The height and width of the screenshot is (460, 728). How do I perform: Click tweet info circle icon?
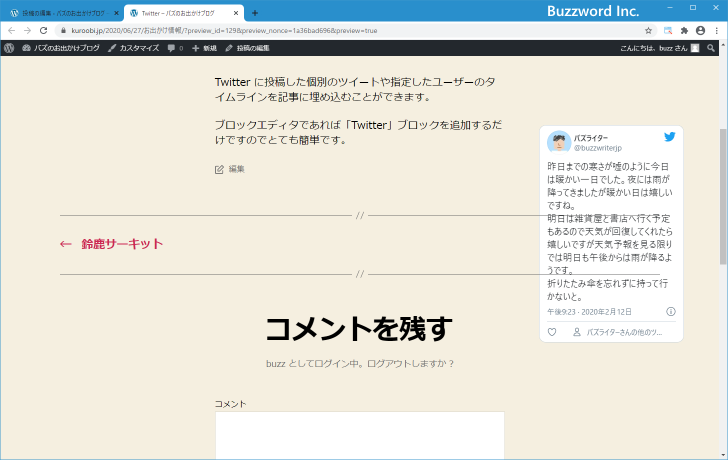[x=671, y=311]
